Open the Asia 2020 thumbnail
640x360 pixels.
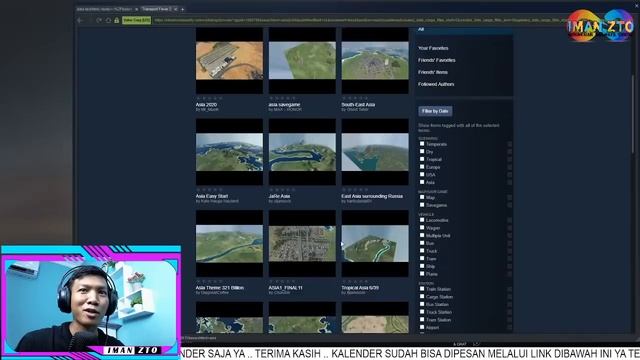tap(229, 60)
